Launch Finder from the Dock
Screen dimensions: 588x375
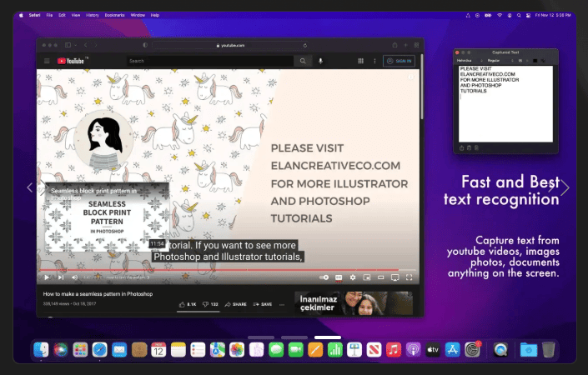41,350
